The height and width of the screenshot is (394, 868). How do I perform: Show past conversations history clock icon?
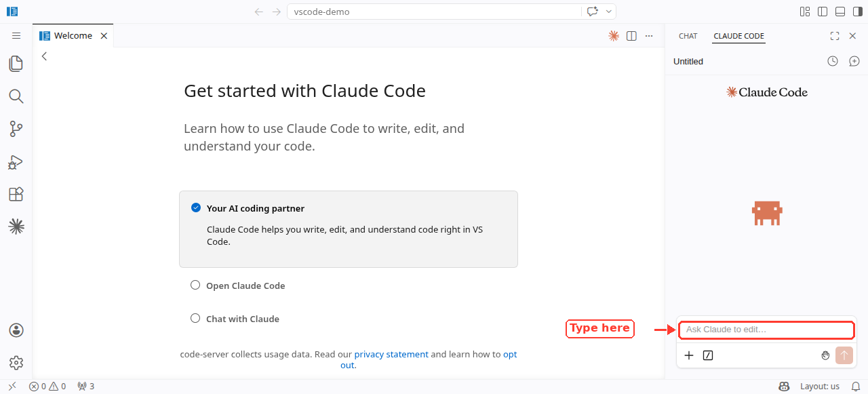833,61
